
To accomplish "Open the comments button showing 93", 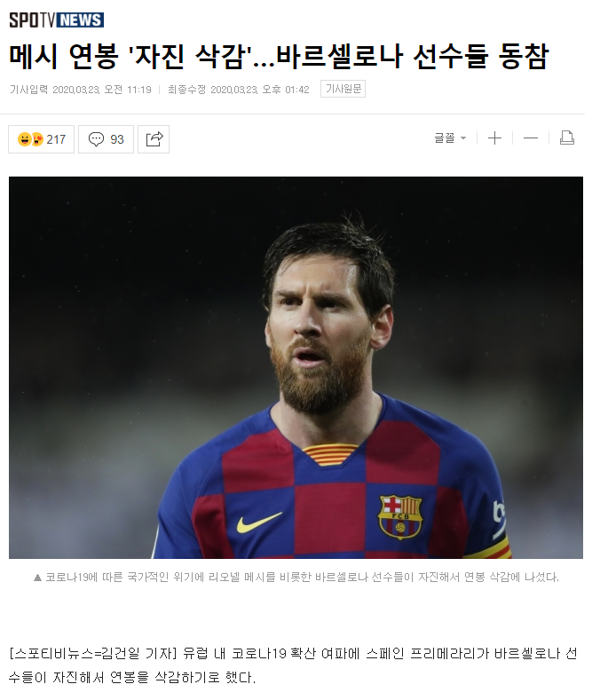I will pyautogui.click(x=106, y=139).
